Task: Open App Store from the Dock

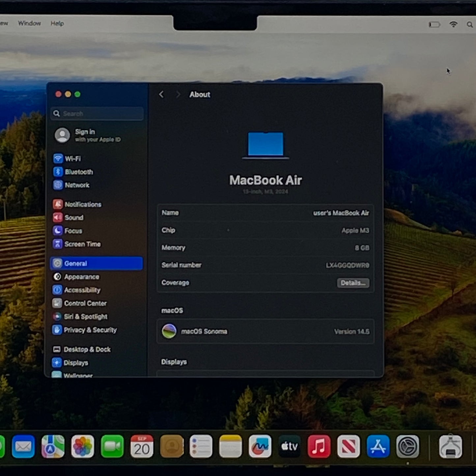Action: click(378, 446)
